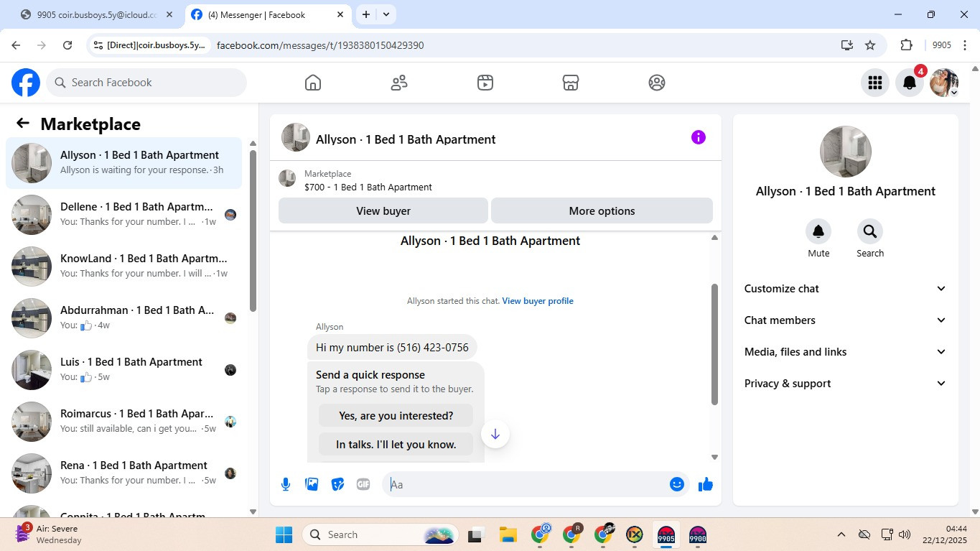Open the Air: Severe weather widget

click(48, 534)
